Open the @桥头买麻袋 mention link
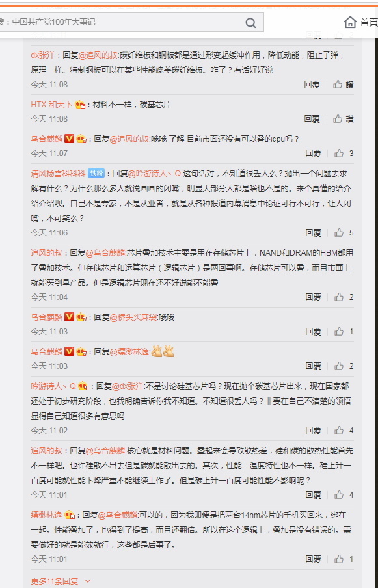 click(x=133, y=317)
